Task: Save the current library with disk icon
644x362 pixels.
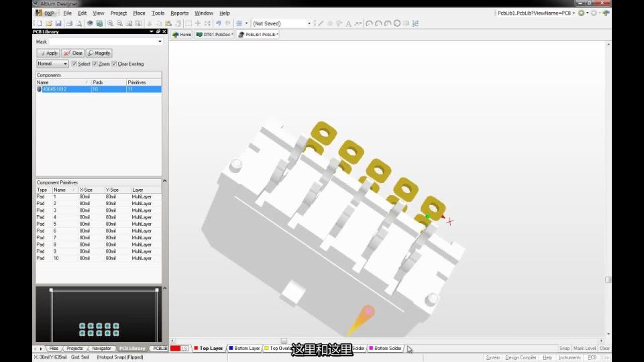Action: 58,24
